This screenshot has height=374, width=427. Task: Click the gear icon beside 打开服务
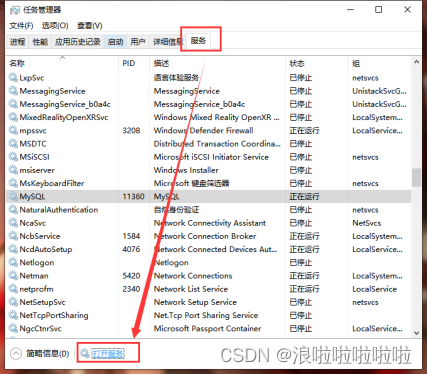click(x=85, y=353)
